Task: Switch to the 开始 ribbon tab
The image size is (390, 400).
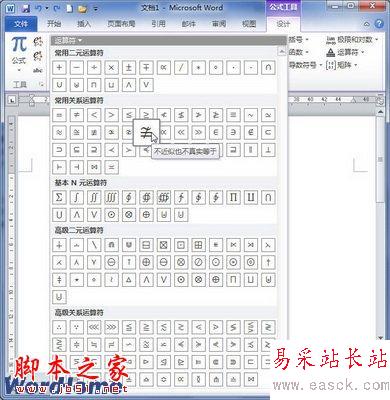Action: [x=54, y=24]
